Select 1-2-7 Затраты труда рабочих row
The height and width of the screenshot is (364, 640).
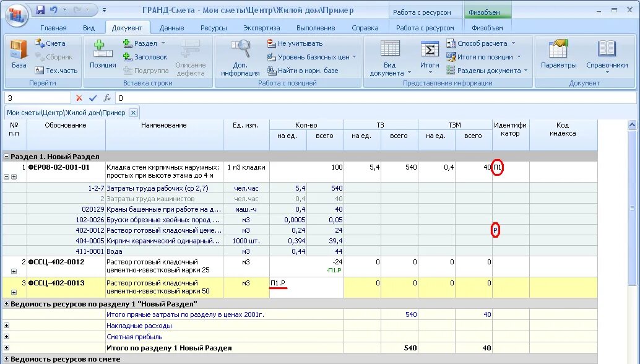(x=300, y=188)
